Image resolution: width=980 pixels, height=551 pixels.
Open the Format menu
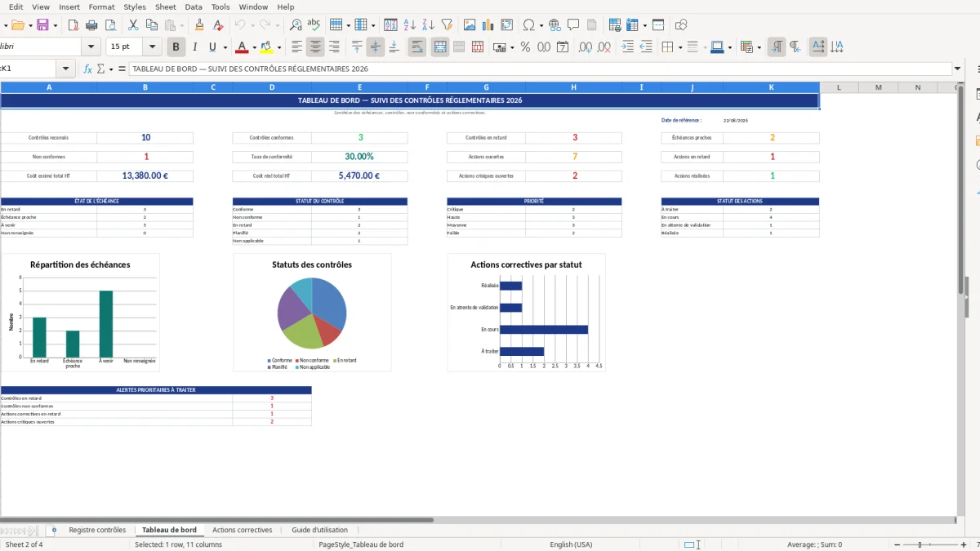pyautogui.click(x=102, y=7)
